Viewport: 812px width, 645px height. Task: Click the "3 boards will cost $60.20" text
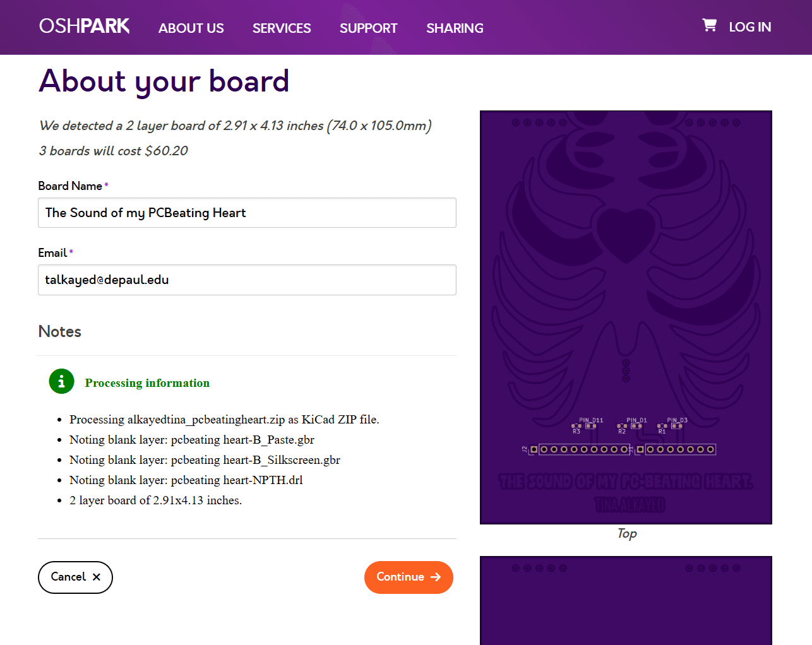pos(114,151)
